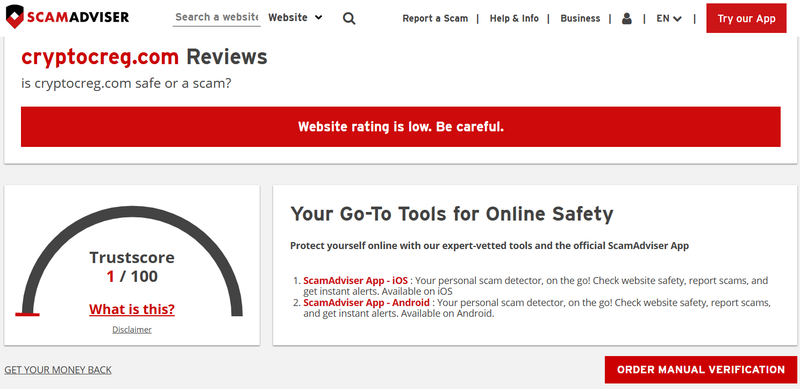This screenshot has height=389, width=800.
Task: Click the Order Manual Verification button
Action: click(701, 370)
